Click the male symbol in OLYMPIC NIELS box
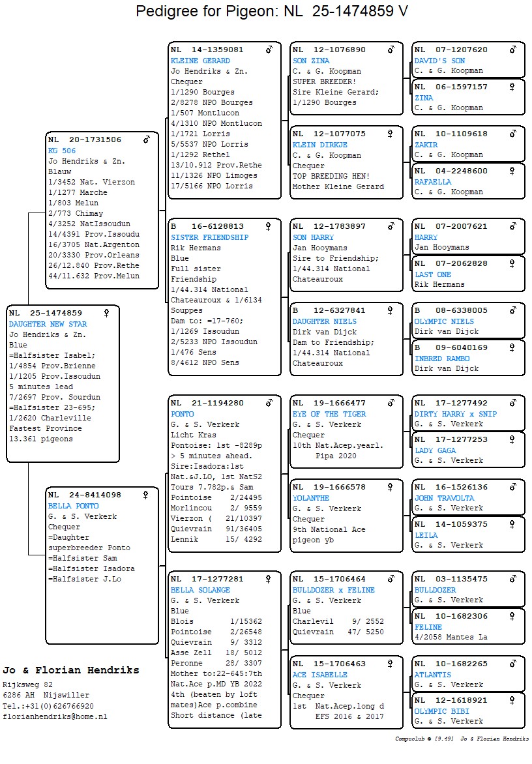The width and height of the screenshot is (532, 764). pyautogui.click(x=512, y=310)
